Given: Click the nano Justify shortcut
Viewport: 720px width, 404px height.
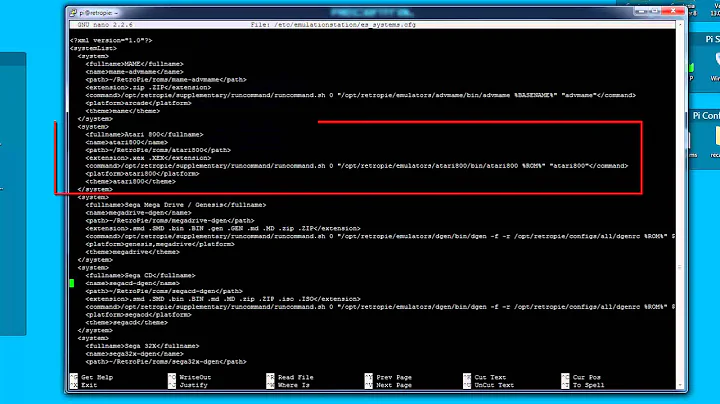Looking at the screenshot, I should pos(188,385).
